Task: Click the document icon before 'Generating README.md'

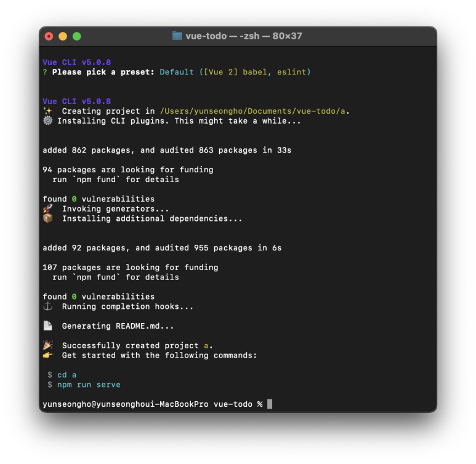Action: point(47,326)
